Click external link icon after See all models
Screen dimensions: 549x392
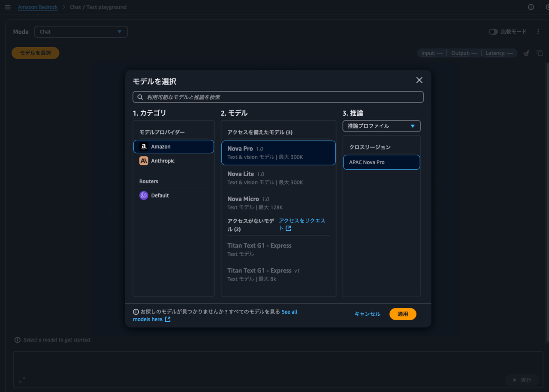click(168, 319)
